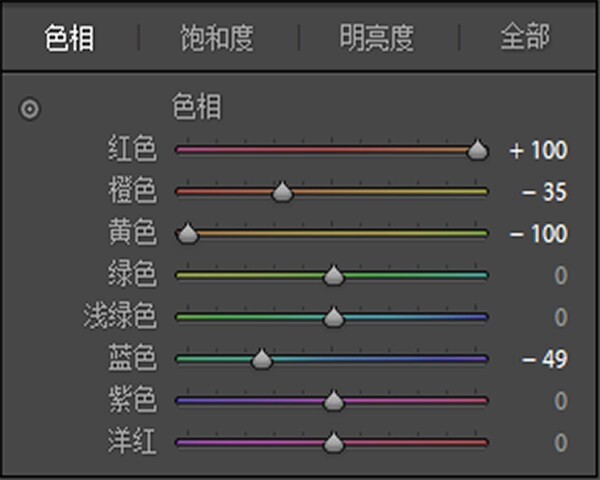
Task: Click the 黄色 value field showing -100
Action: (538, 233)
